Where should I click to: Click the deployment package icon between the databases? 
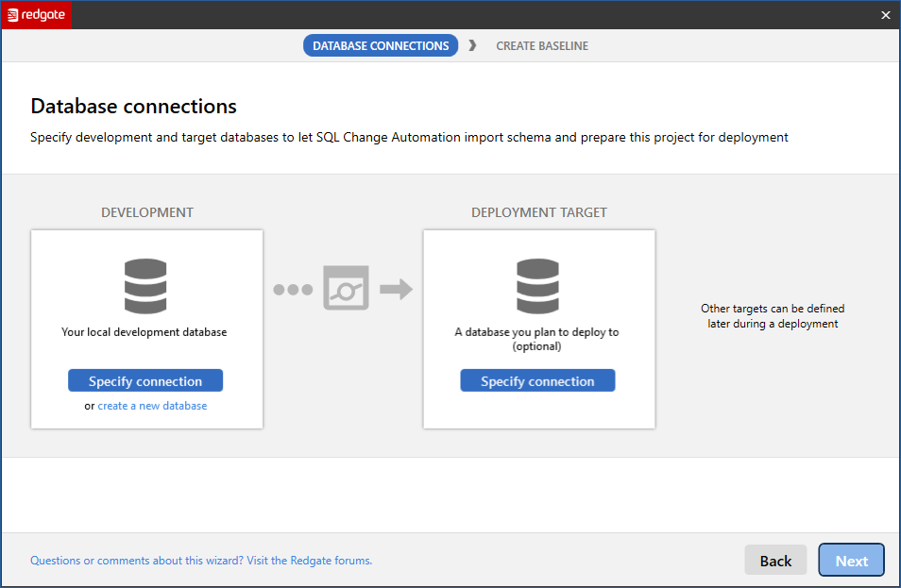tap(346, 289)
